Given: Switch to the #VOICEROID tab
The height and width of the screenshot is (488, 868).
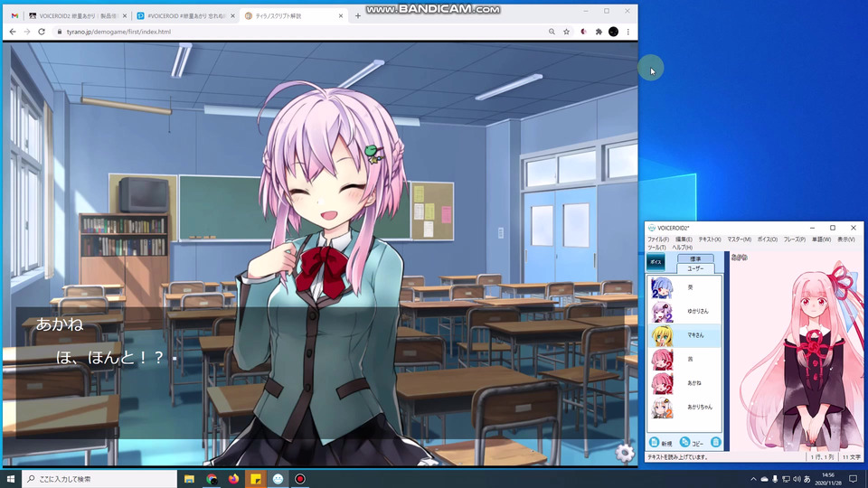Looking at the screenshot, I should [185, 16].
